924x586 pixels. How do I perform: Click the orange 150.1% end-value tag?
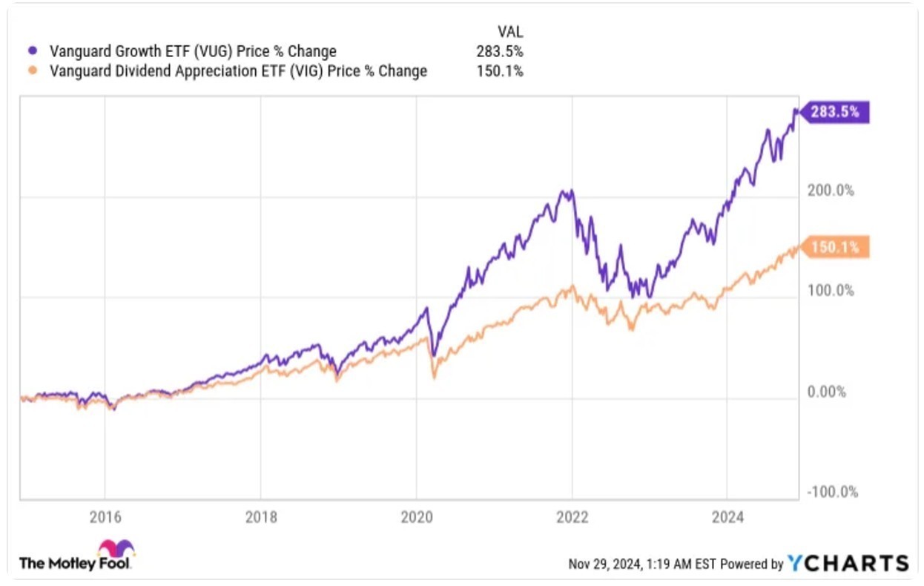coord(834,247)
